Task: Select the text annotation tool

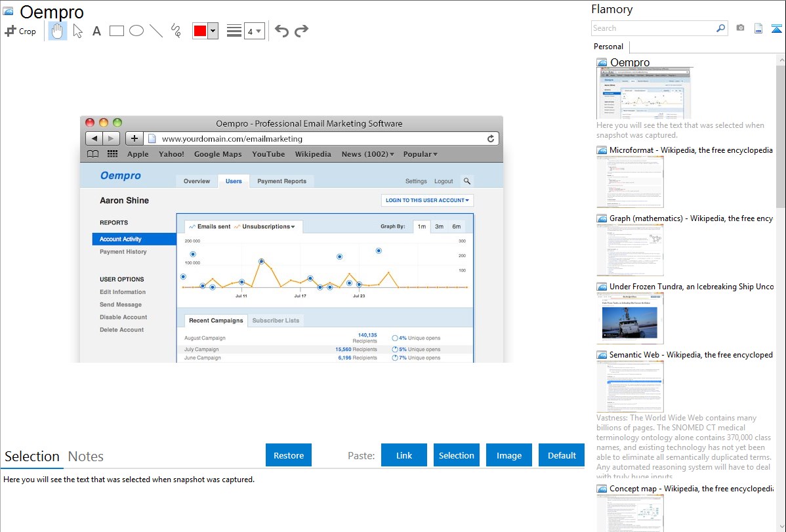Action: coord(96,31)
